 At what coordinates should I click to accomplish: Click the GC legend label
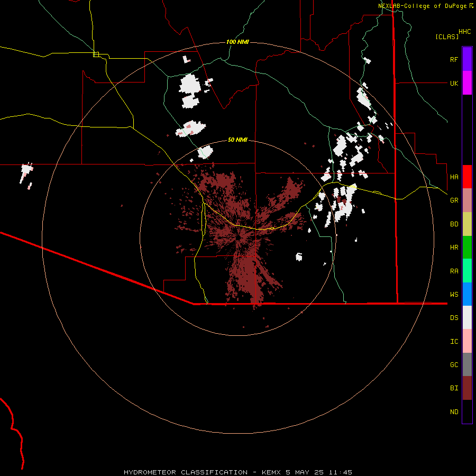pos(454,365)
